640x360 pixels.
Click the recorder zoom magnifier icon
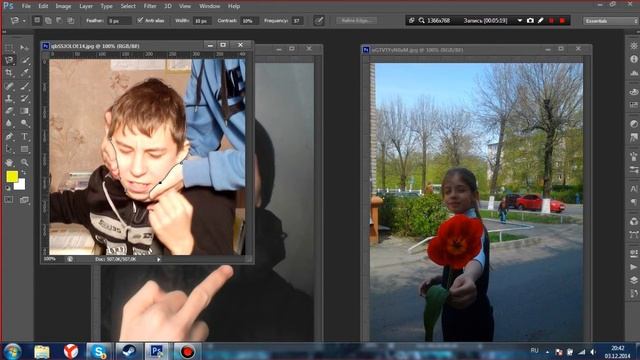tap(421, 20)
